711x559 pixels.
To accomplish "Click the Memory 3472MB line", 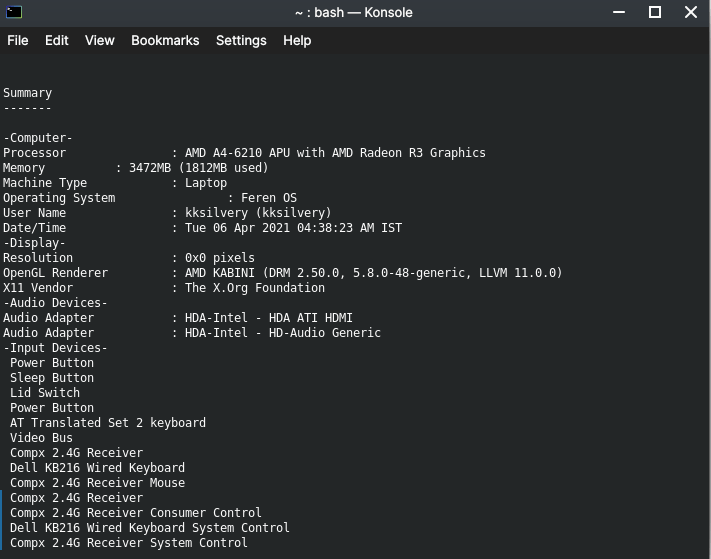I will coord(136,168).
